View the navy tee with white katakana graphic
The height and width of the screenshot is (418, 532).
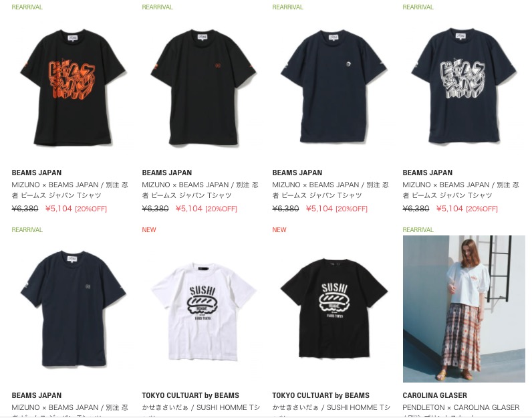point(464,86)
